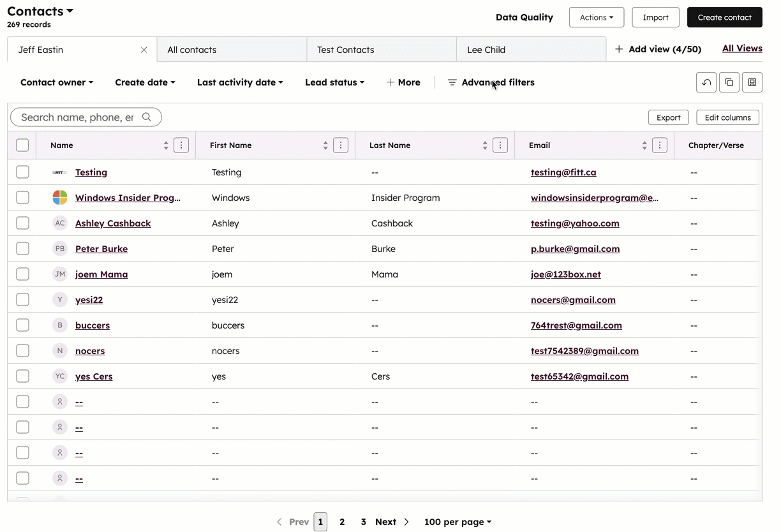Close the Jeff Eastin view tab

click(144, 50)
